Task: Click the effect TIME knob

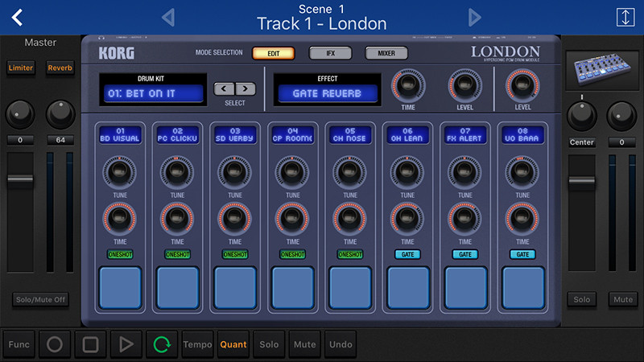Action: click(408, 85)
